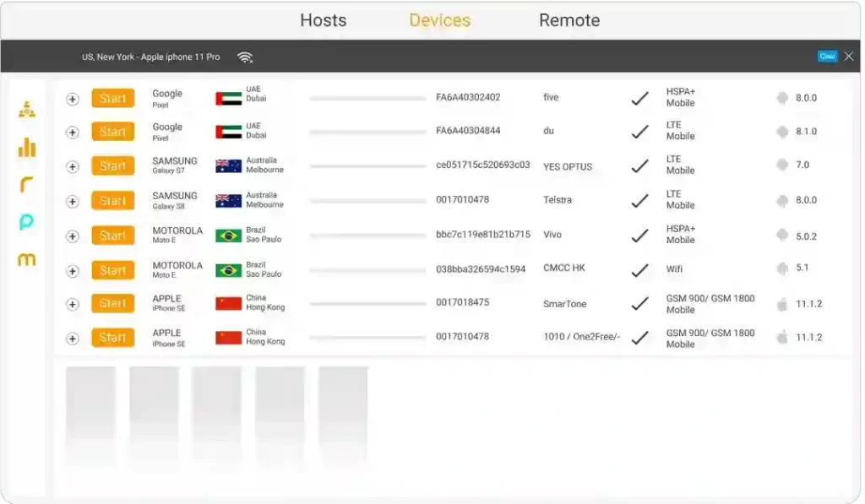The image size is (865, 504).
Task: Expand the iPhone SE 1010 / One2Free row
Action: click(73, 338)
